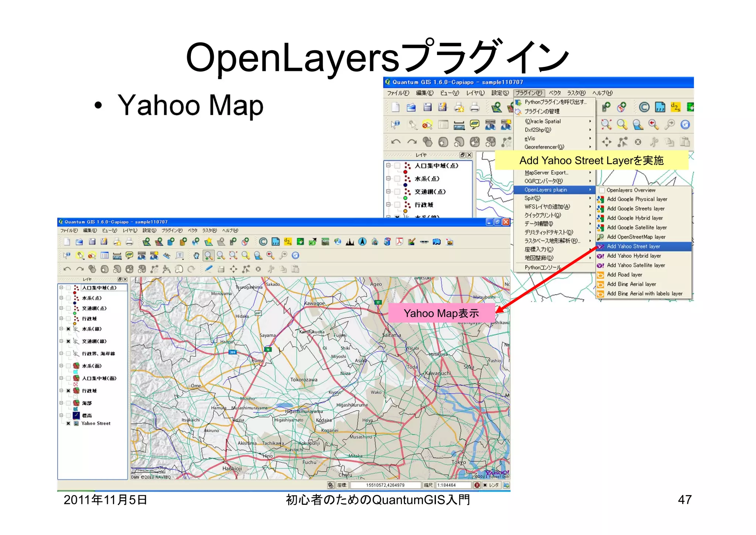
Task: Create a new project in front QGIS window
Action: [x=67, y=242]
